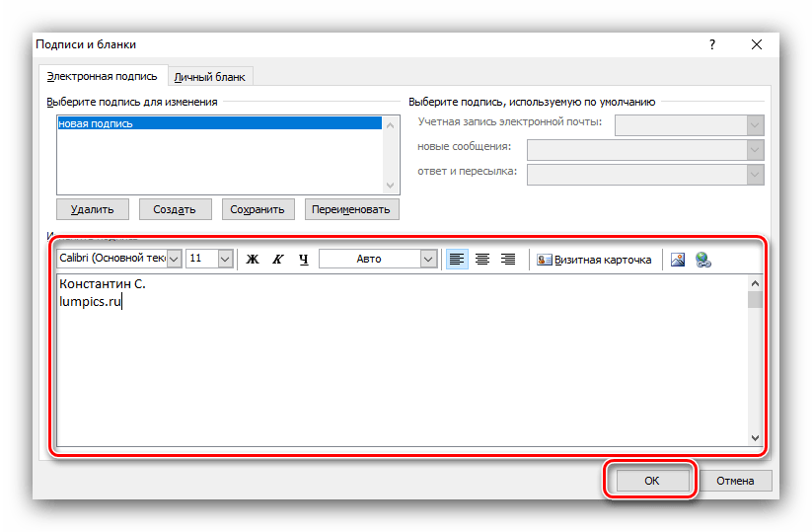Toggle italic formatting (К) button
812x532 pixels.
(277, 260)
